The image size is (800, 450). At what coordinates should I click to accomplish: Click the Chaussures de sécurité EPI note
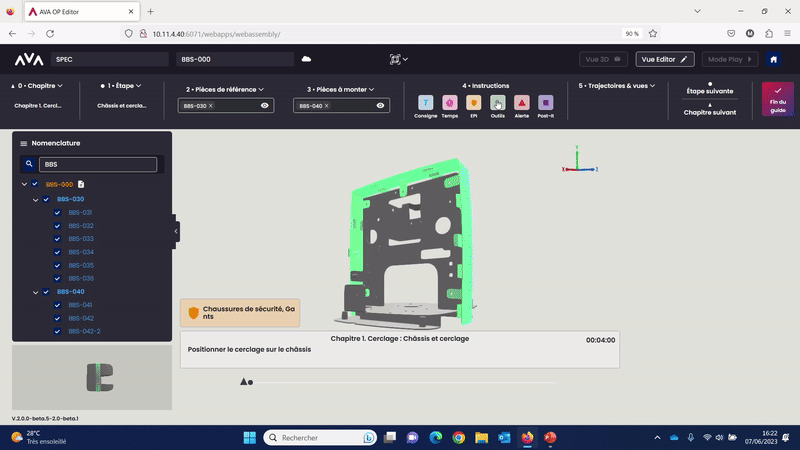tap(240, 313)
